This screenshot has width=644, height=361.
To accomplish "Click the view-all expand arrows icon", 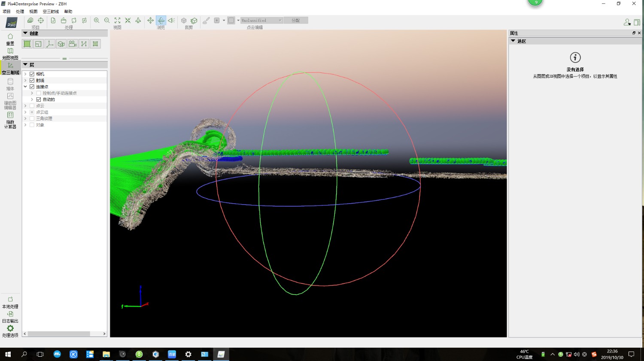I will [x=117, y=20].
